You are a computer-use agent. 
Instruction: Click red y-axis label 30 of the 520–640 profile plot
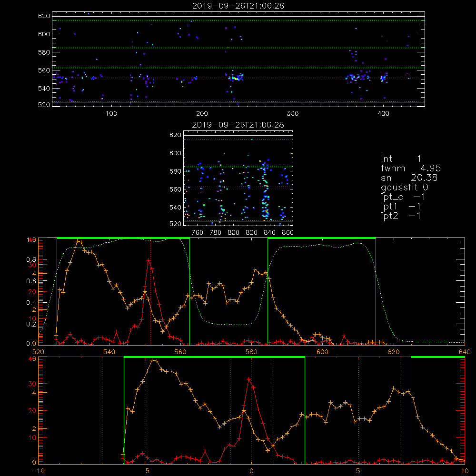click(x=32, y=265)
